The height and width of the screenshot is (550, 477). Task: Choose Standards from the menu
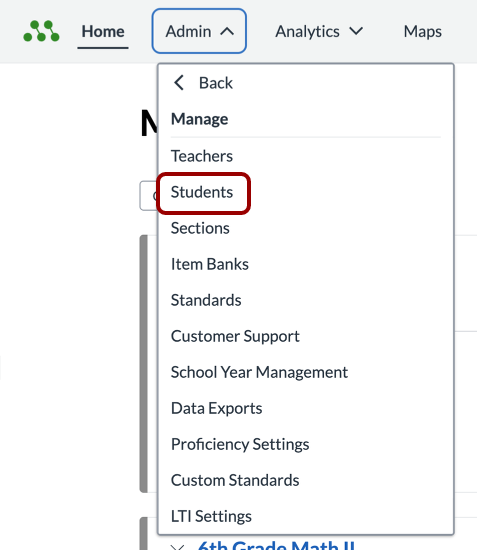click(x=206, y=300)
